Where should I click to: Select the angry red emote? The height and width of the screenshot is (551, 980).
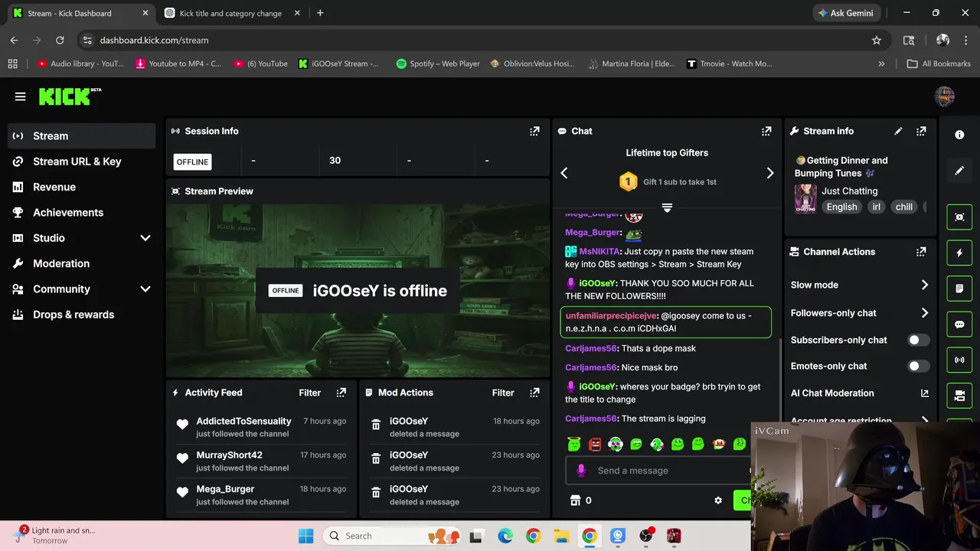pos(595,444)
